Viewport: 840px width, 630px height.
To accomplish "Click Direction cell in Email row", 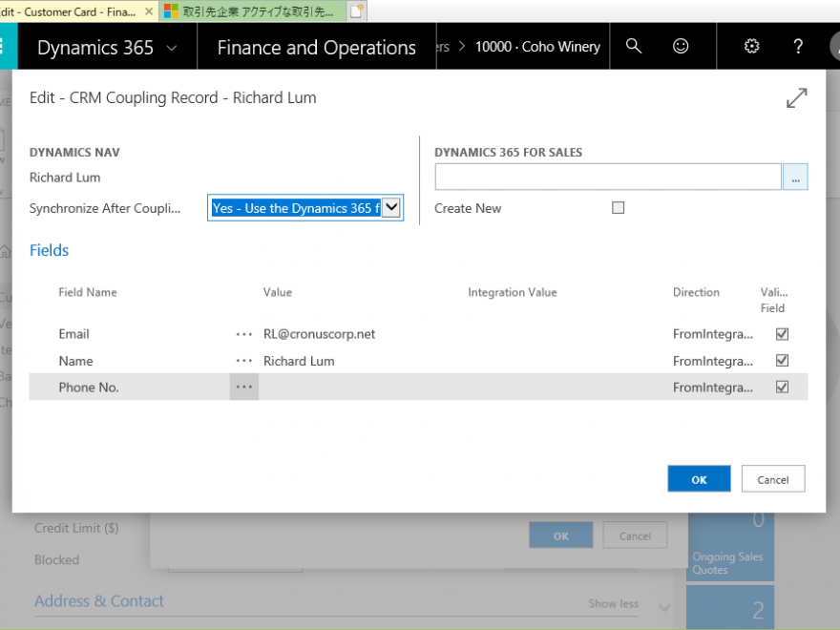I will click(713, 334).
